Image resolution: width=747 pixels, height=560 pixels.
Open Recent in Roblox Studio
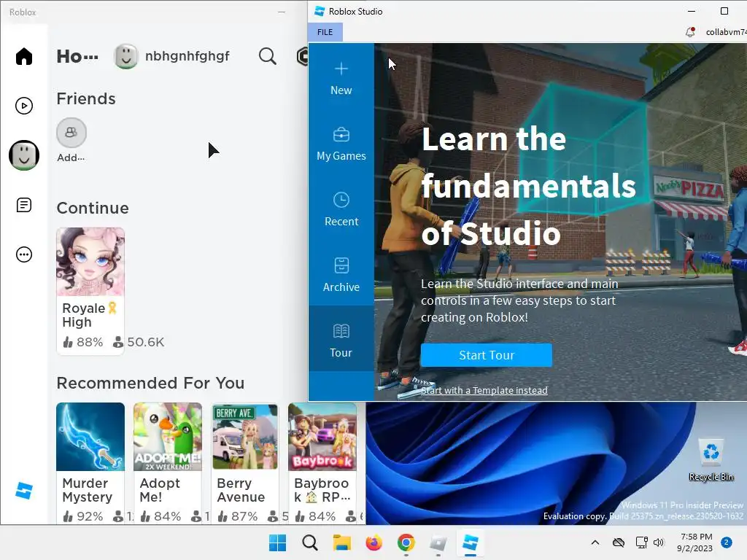341,209
